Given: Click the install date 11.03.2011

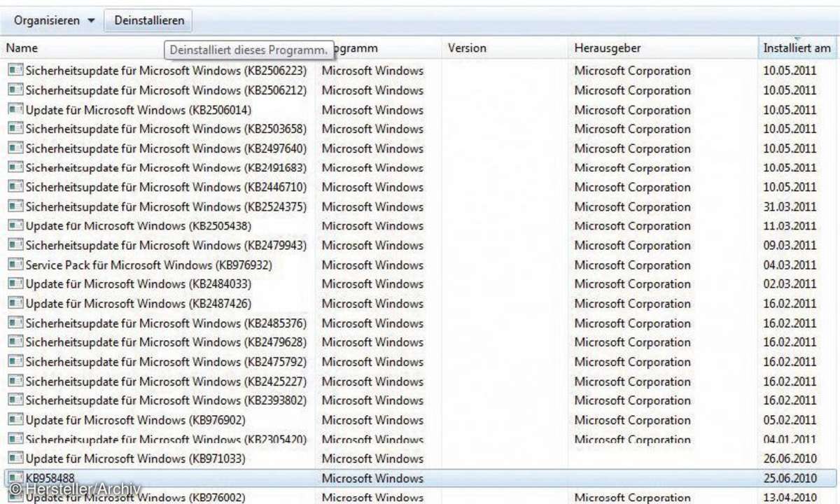Looking at the screenshot, I should click(x=790, y=226).
